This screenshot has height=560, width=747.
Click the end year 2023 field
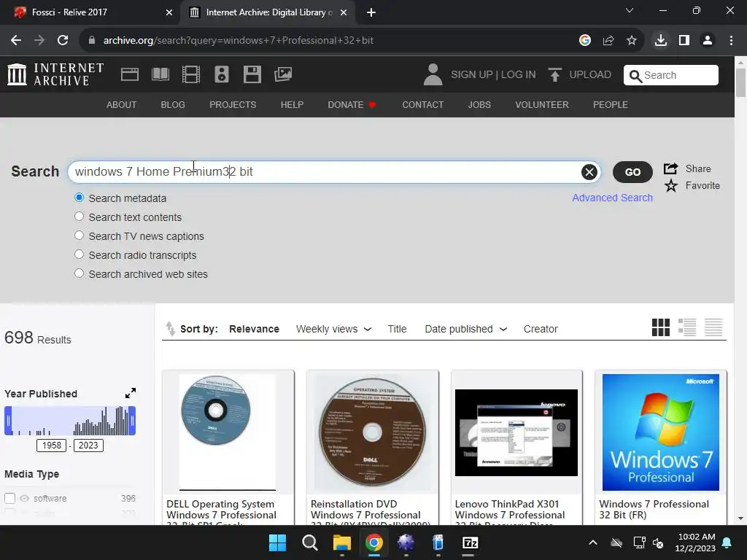pos(88,446)
